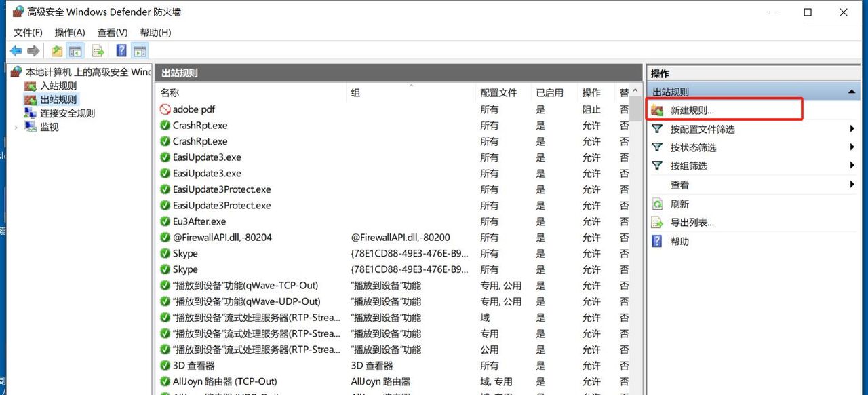
Task: Click green check icon of @FirewallAPI.dll,-80204
Action: tap(165, 238)
